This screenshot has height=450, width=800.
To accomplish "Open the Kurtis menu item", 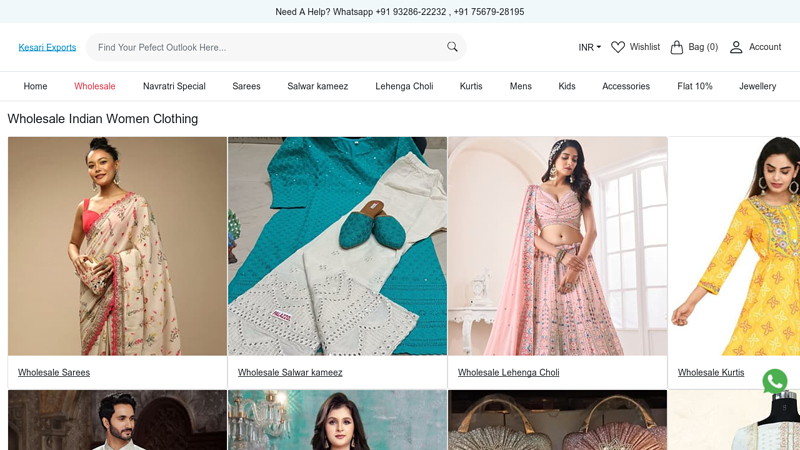I will (471, 86).
